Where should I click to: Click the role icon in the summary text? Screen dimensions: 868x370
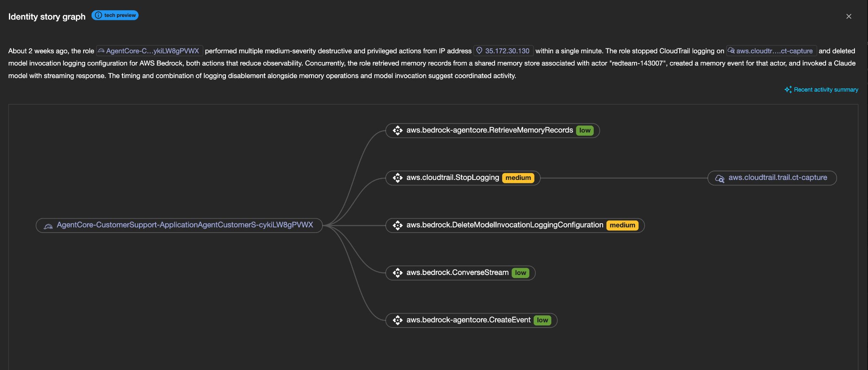[101, 51]
